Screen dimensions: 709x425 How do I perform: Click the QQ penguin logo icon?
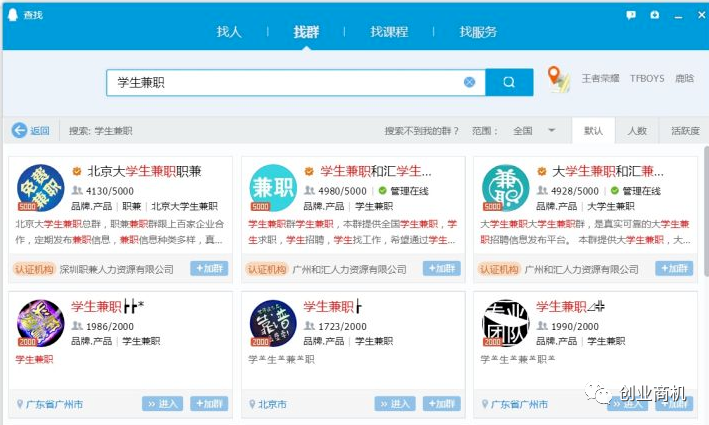coord(13,14)
